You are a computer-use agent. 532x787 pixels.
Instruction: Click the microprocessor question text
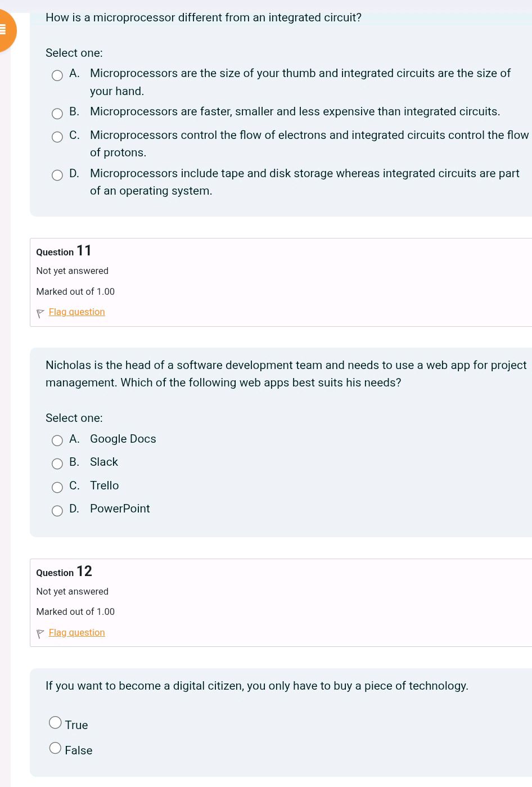click(x=204, y=17)
